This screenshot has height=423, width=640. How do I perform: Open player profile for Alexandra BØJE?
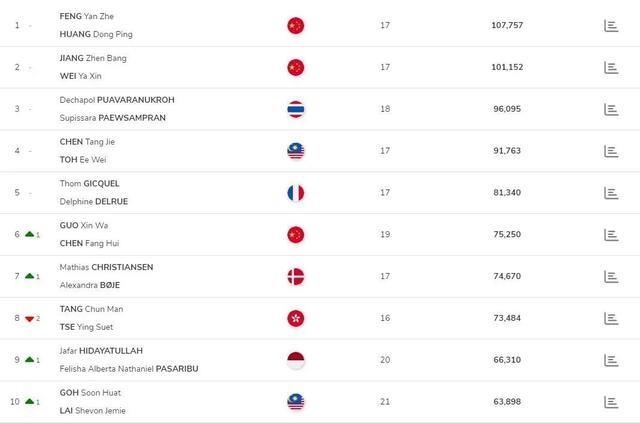[93, 285]
